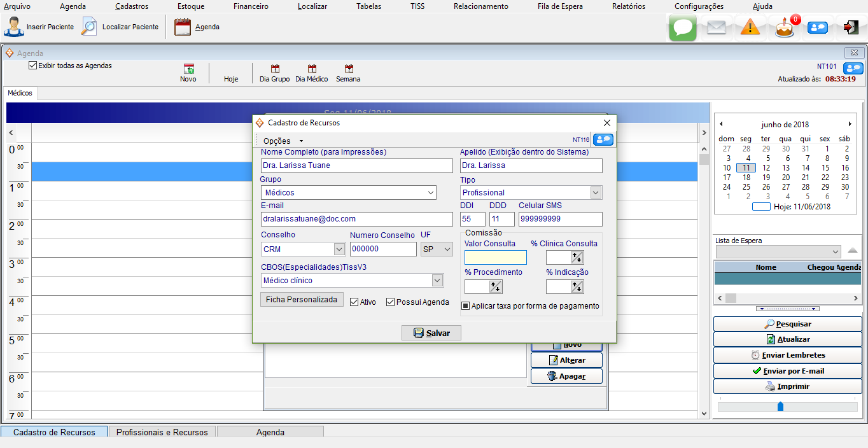
Task: Select Dia Grupo calendar view icon
Action: click(275, 69)
